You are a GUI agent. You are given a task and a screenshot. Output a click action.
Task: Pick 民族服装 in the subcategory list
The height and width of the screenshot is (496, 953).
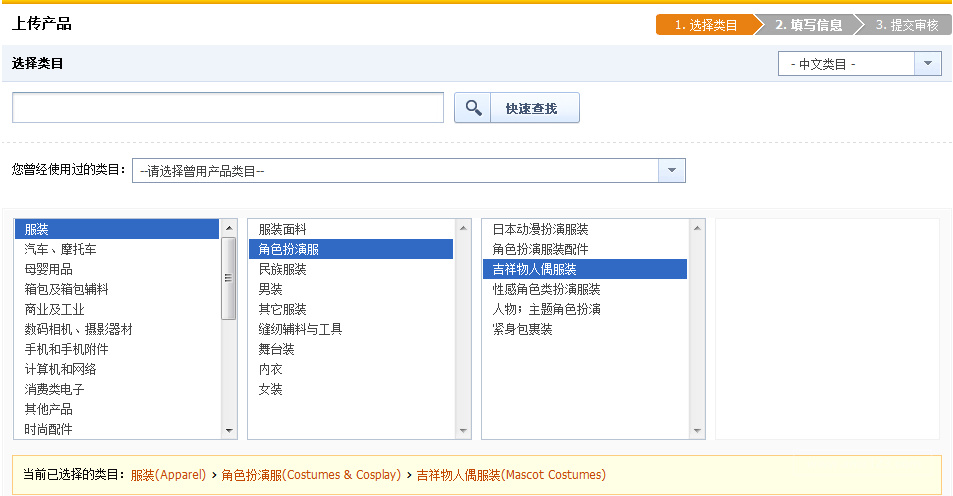(283, 269)
